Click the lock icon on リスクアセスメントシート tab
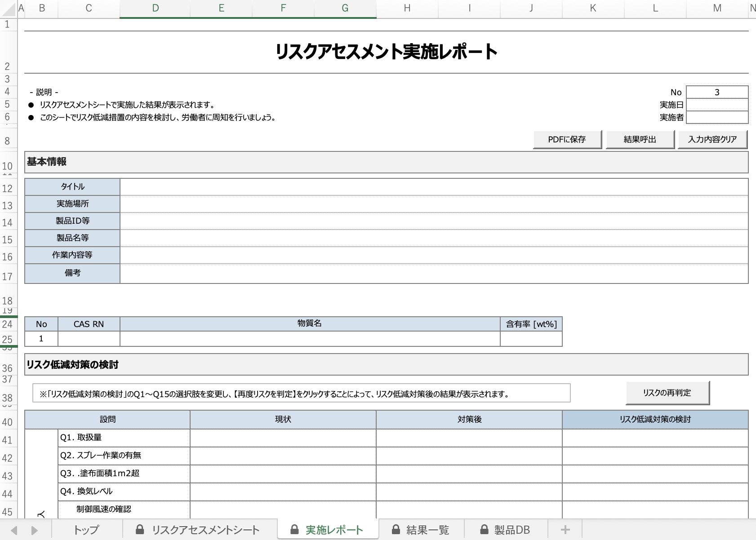The height and width of the screenshot is (540, 756). 140,529
